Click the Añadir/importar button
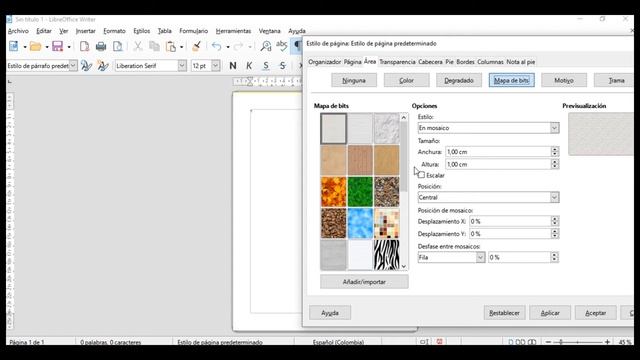 coord(364,282)
